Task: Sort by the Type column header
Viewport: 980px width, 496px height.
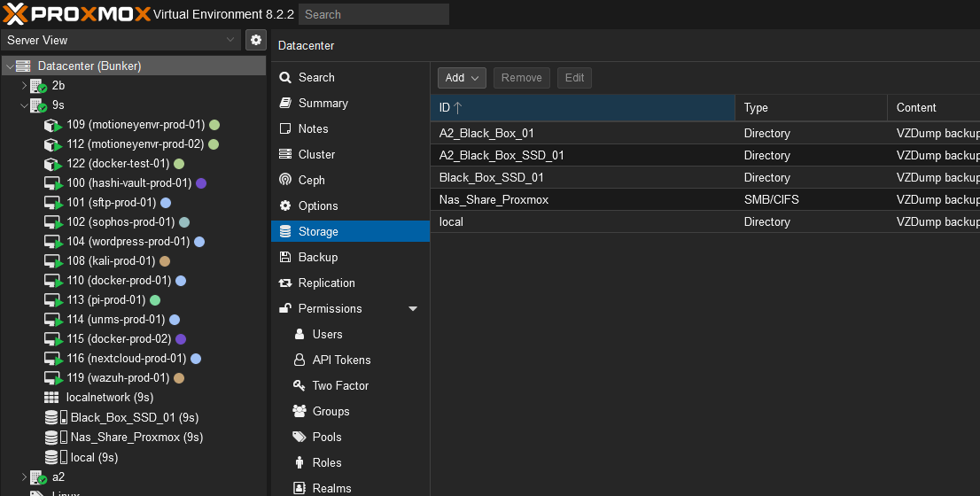Action: point(812,107)
